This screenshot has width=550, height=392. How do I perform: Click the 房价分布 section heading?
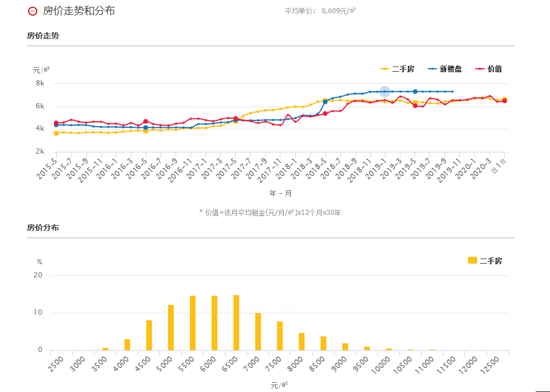[x=42, y=228]
